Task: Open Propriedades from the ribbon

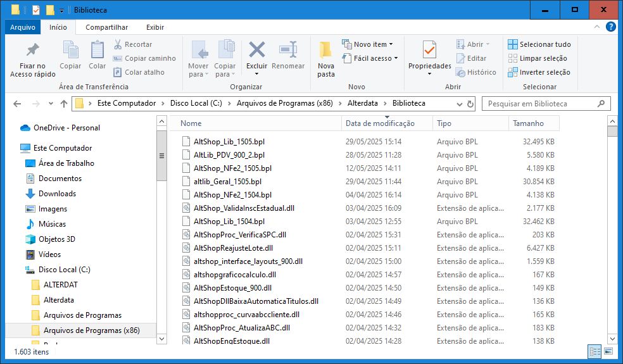Action: (429, 58)
